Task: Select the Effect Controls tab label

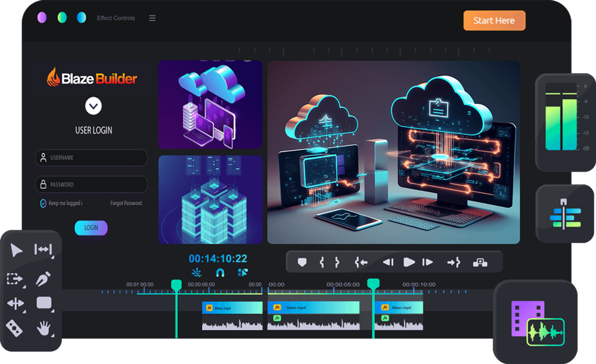Action: click(x=116, y=18)
